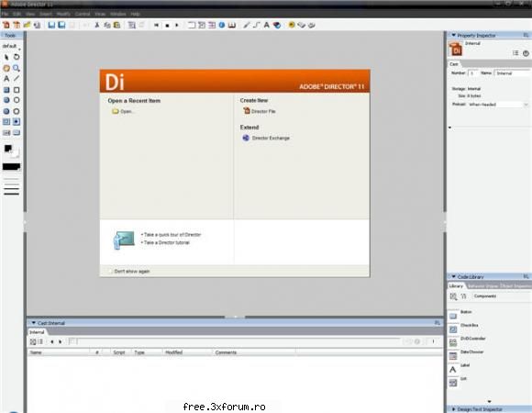
Task: Click Take a Director tutorial
Action: click(x=167, y=242)
